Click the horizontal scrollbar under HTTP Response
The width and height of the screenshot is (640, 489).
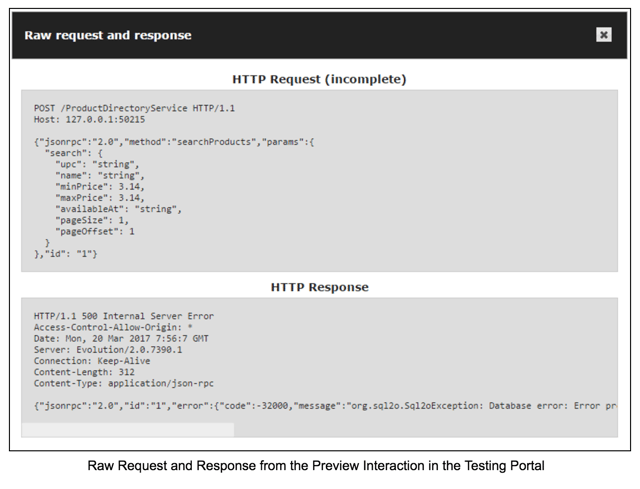tap(128, 430)
